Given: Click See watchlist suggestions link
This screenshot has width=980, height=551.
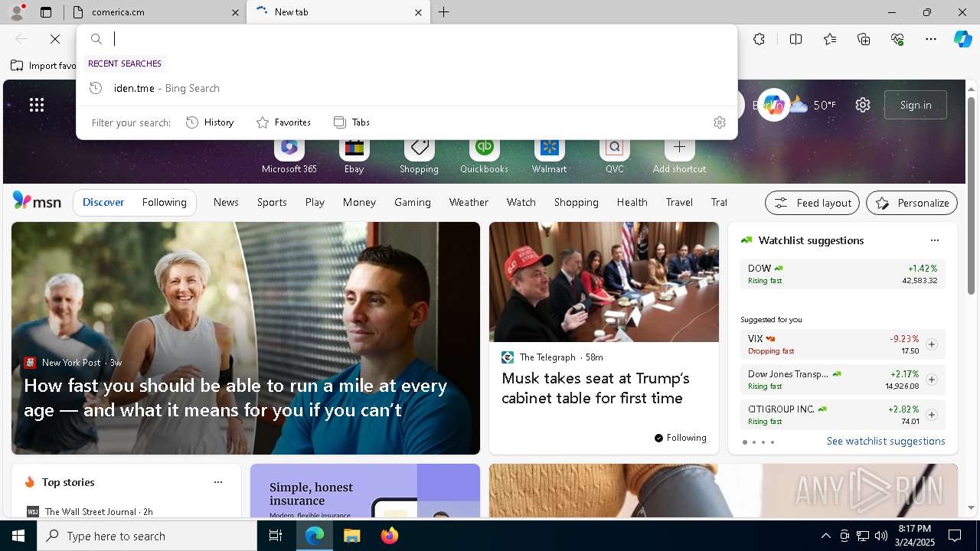Looking at the screenshot, I should (886, 441).
